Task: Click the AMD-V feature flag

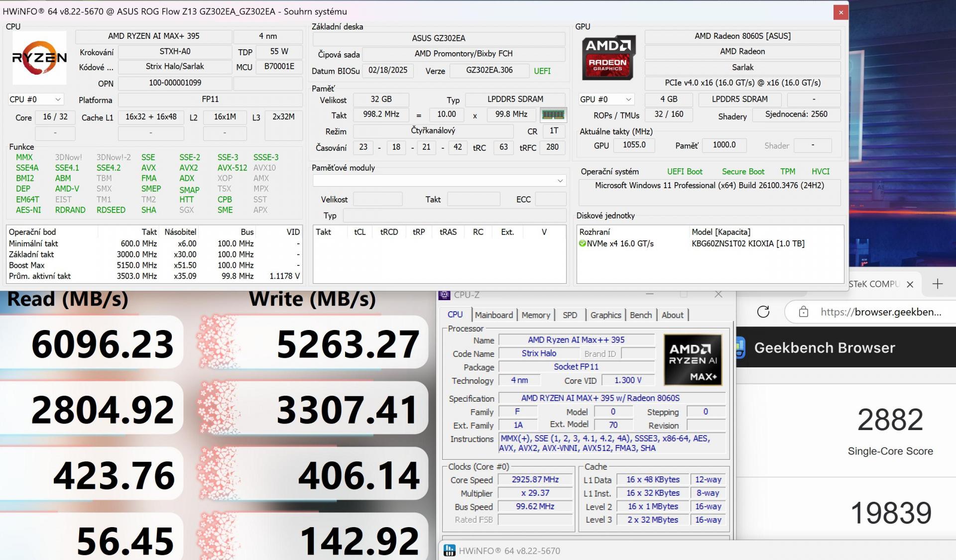Action: pyautogui.click(x=67, y=189)
